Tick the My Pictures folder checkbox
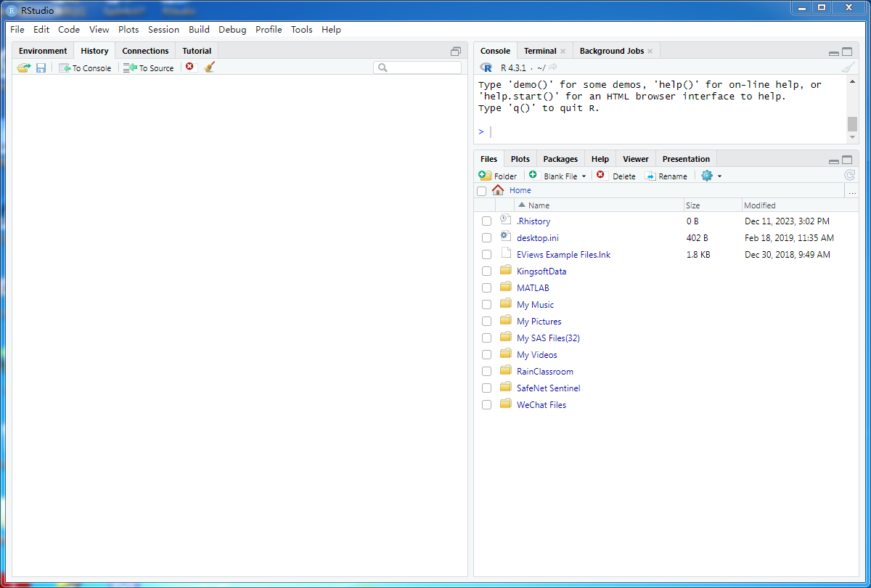The width and height of the screenshot is (871, 588). pyautogui.click(x=486, y=322)
